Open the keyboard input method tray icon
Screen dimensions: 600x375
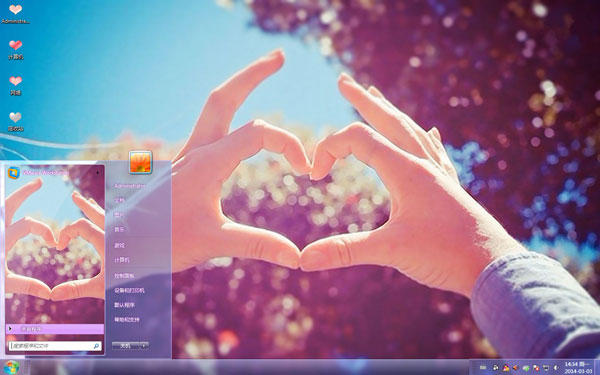point(483,368)
